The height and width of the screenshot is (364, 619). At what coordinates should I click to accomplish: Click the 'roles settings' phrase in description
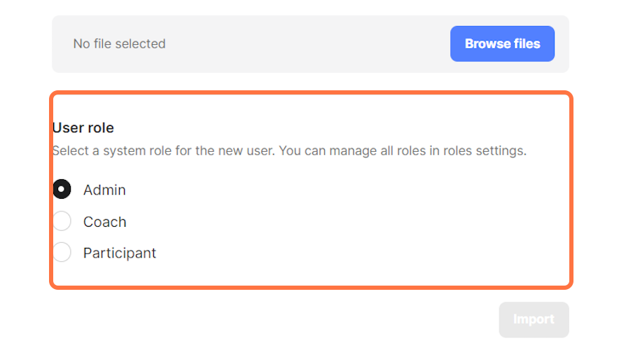(488, 150)
